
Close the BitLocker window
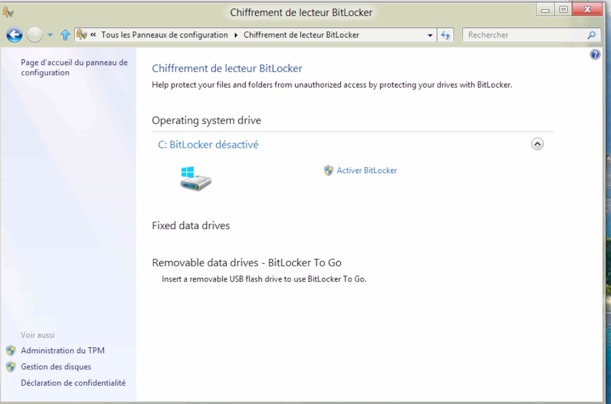588,10
